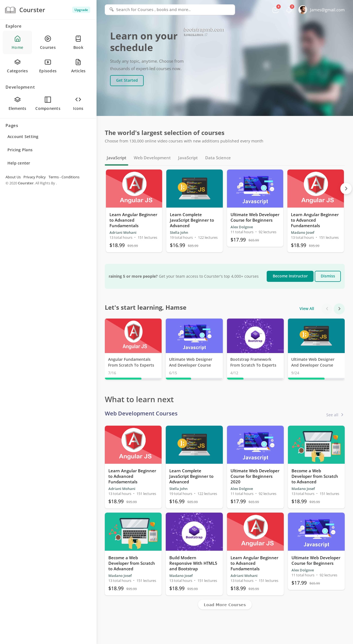
Task: Open Components under Development
Action: click(x=48, y=104)
